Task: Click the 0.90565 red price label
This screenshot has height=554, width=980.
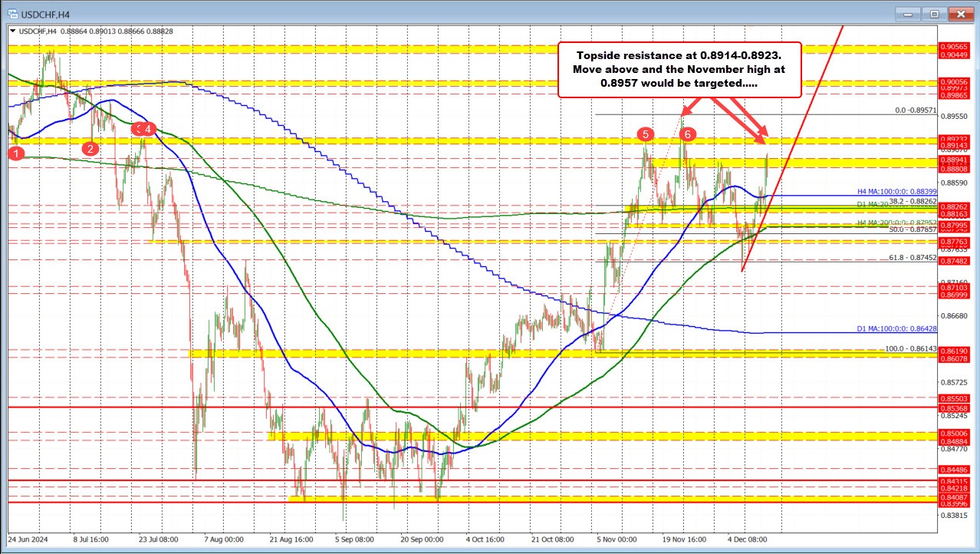Action: pyautogui.click(x=954, y=47)
